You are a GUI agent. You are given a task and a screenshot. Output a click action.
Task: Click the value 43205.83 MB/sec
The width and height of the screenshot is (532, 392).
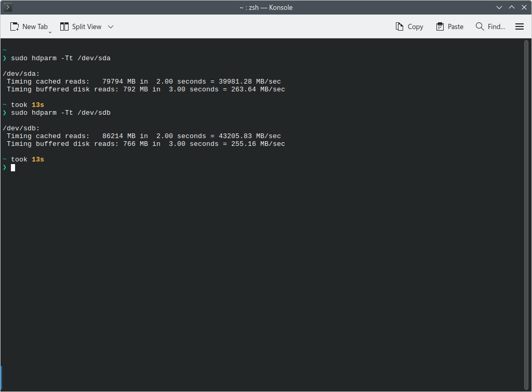[x=250, y=137]
